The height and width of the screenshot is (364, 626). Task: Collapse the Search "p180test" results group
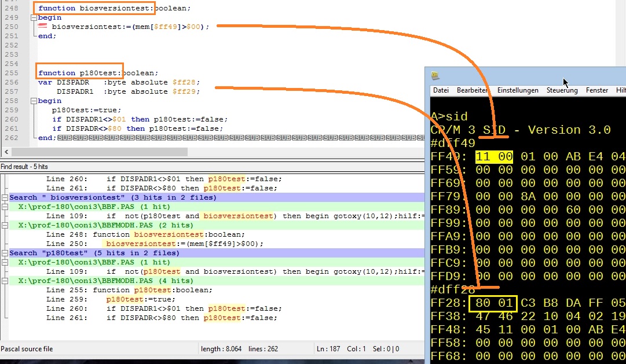[5, 253]
